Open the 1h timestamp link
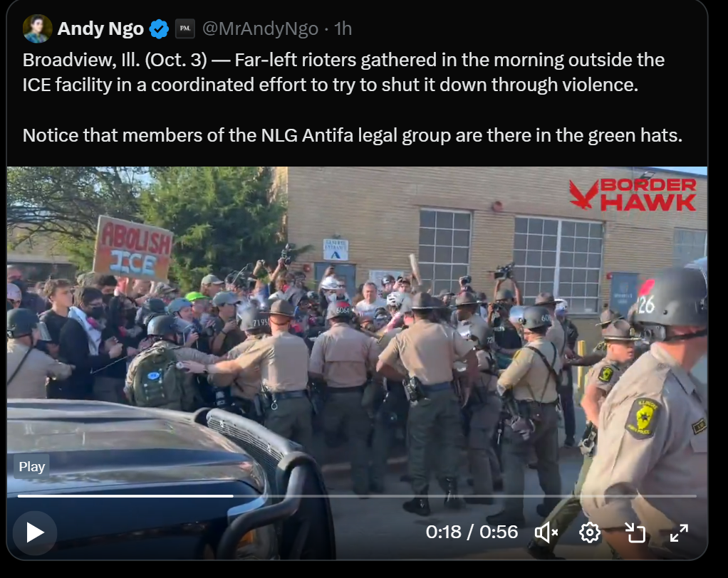 [343, 28]
